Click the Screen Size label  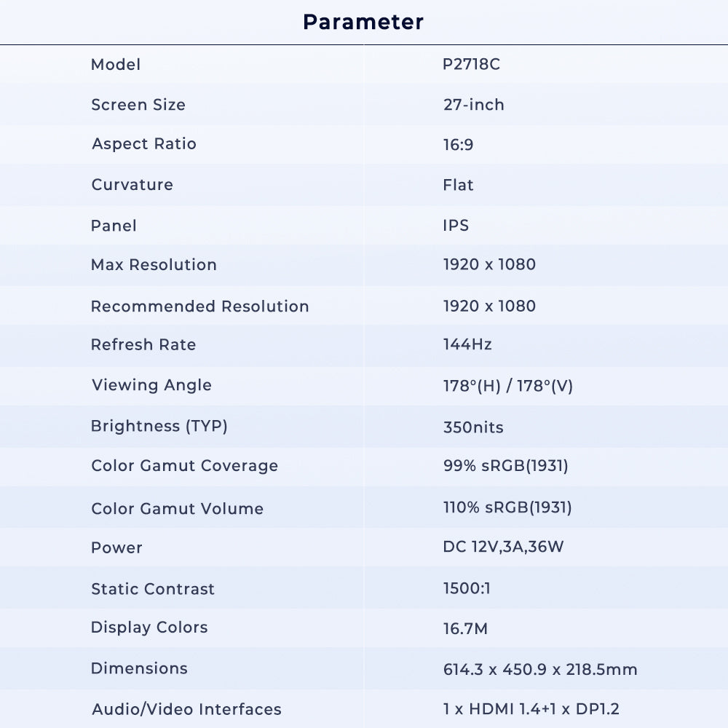[138, 105]
